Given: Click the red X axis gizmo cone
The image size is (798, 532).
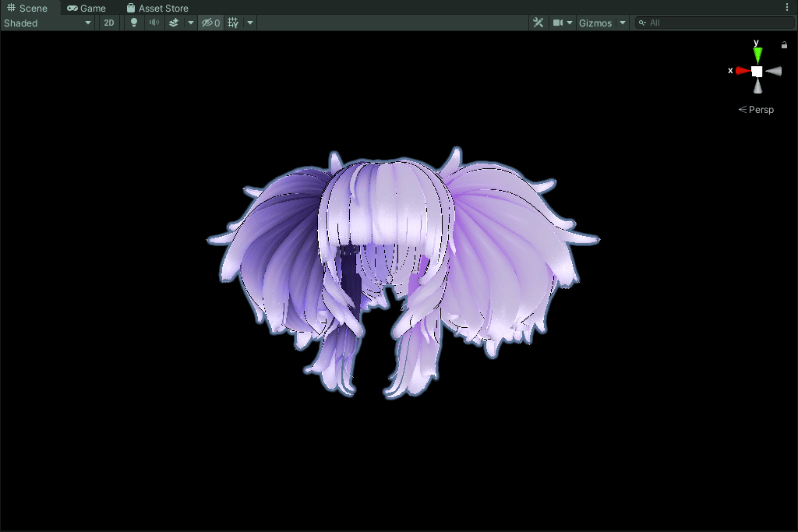Looking at the screenshot, I should pyautogui.click(x=741, y=71).
